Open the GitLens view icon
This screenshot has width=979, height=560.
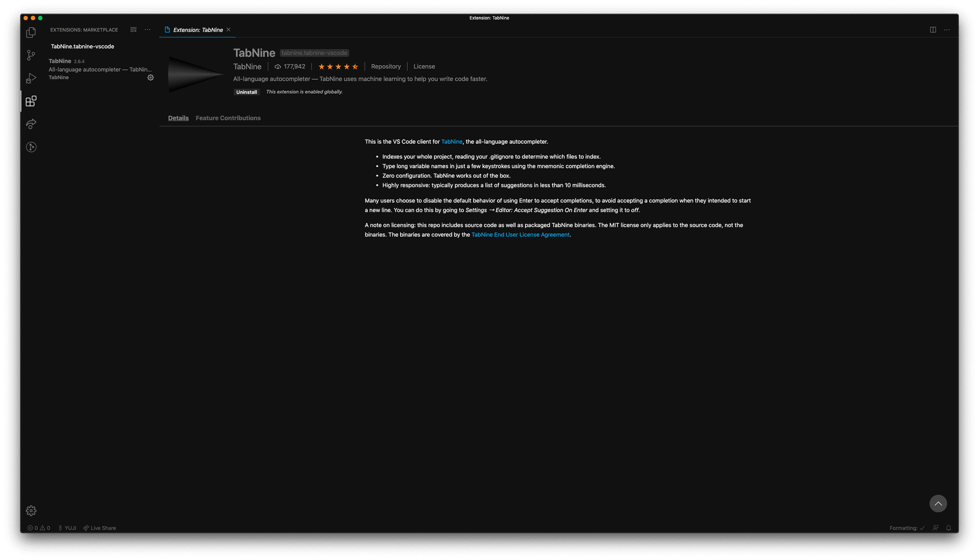31,147
